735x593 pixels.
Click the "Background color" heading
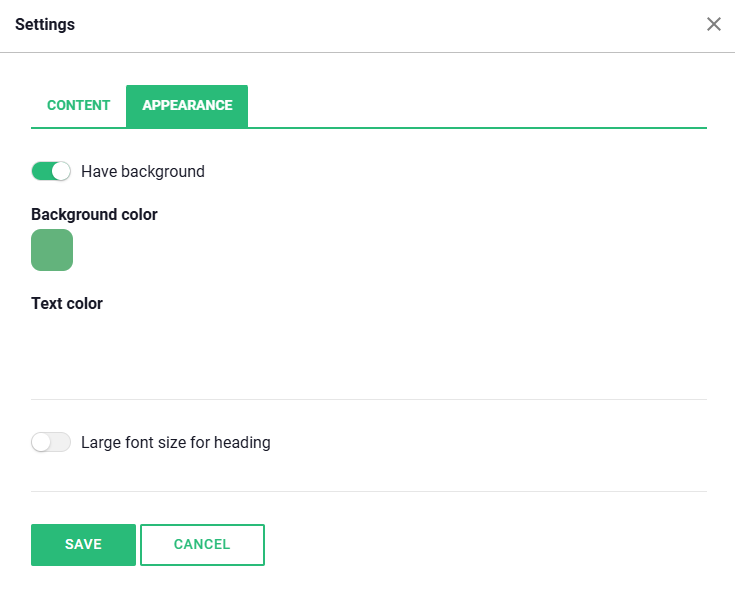94,214
